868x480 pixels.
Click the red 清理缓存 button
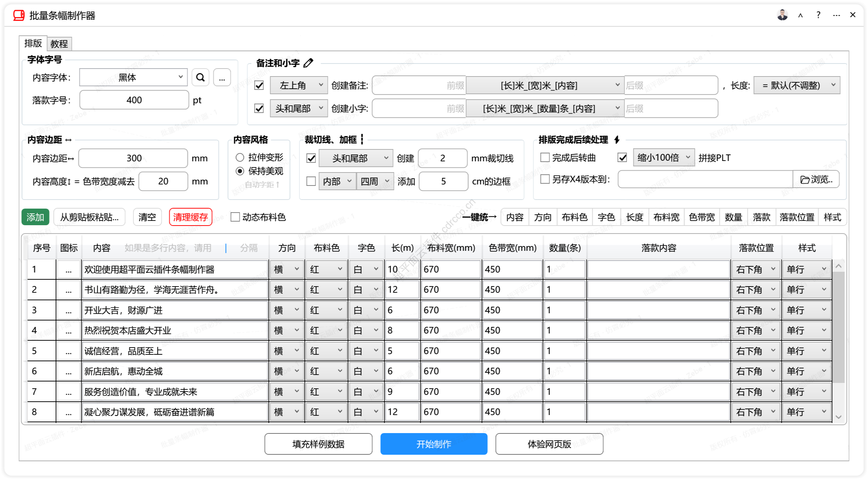point(191,217)
